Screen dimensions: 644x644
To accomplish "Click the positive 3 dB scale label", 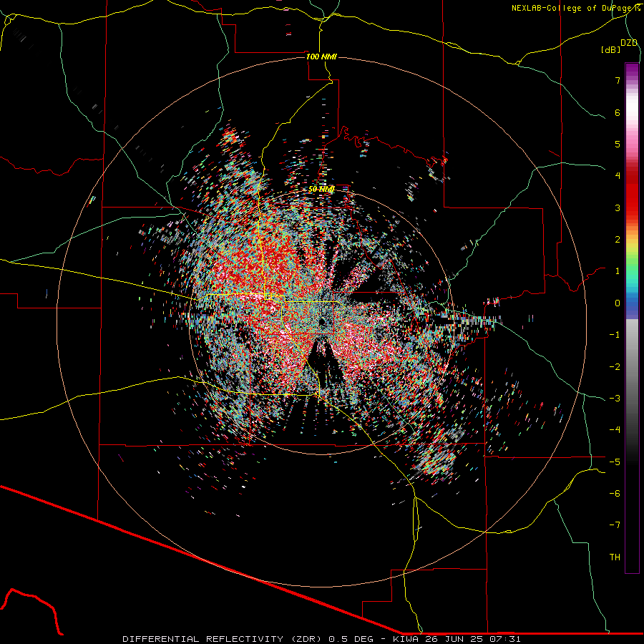I will [x=618, y=208].
